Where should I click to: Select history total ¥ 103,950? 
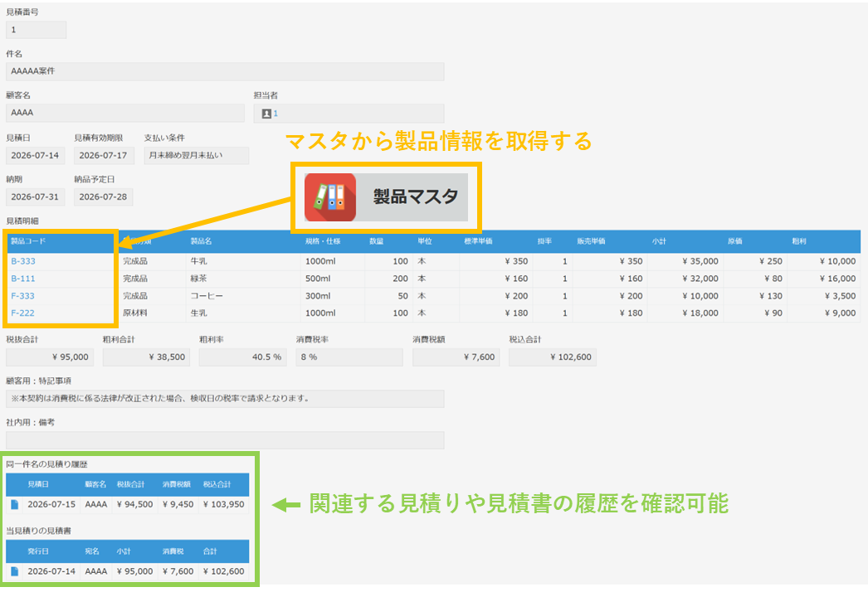(224, 504)
